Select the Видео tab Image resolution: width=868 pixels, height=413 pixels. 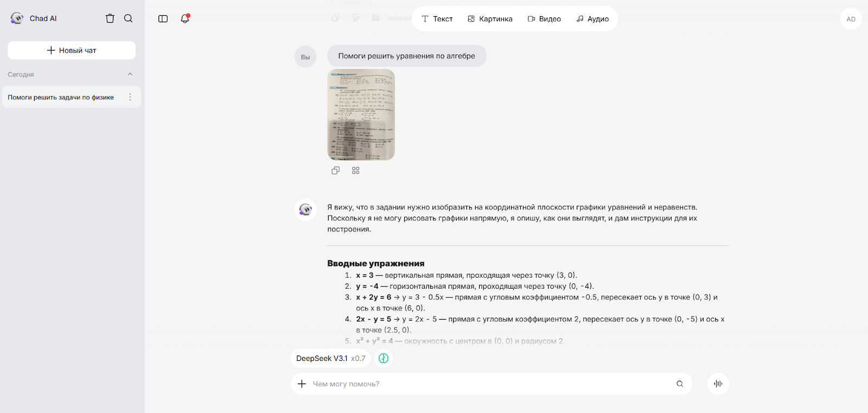click(x=544, y=19)
